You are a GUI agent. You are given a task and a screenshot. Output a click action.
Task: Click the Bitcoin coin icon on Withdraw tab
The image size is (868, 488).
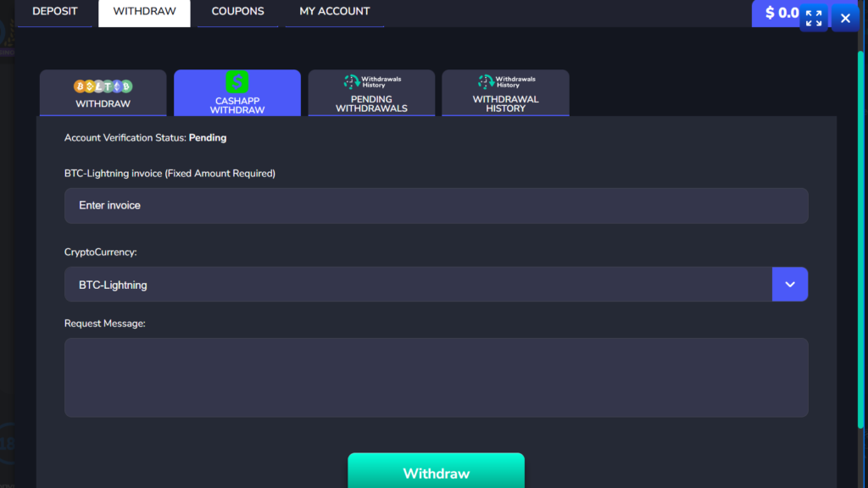pos(81,85)
